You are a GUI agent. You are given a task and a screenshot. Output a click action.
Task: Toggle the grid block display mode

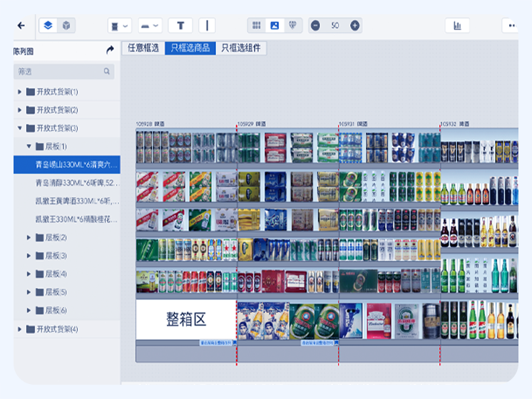point(256,26)
